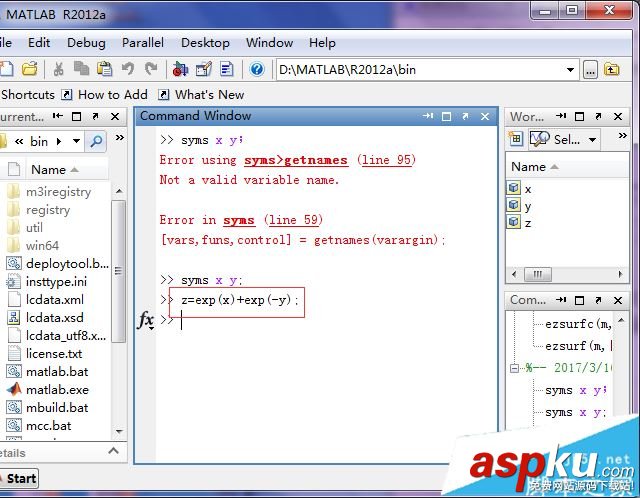The width and height of the screenshot is (640, 498).
Task: Click the Start button
Action: tap(20, 478)
